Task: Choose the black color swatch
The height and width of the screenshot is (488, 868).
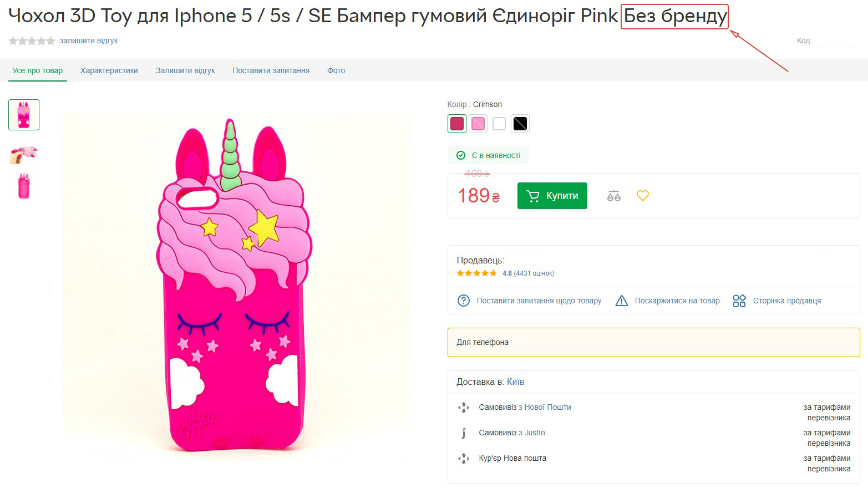Action: [x=520, y=123]
